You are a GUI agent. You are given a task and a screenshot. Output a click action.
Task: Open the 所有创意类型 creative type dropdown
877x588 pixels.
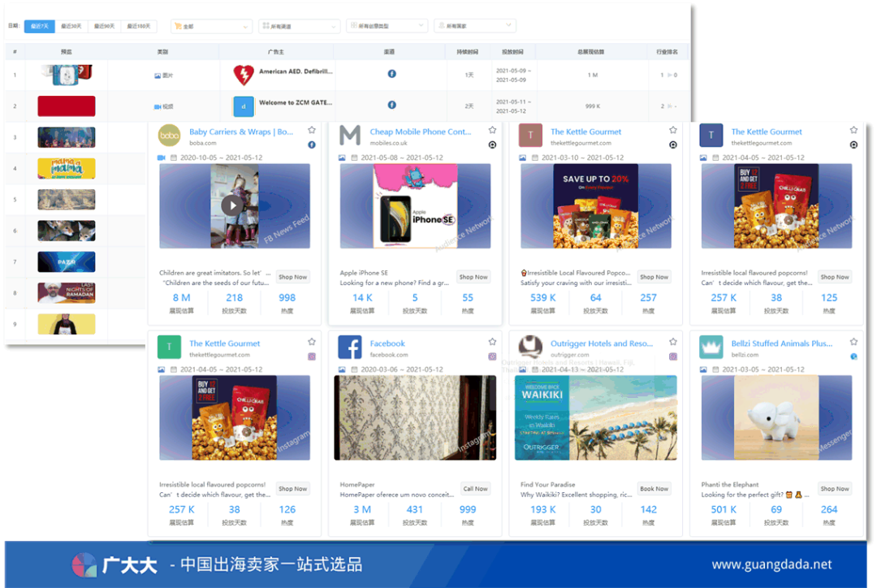[387, 26]
